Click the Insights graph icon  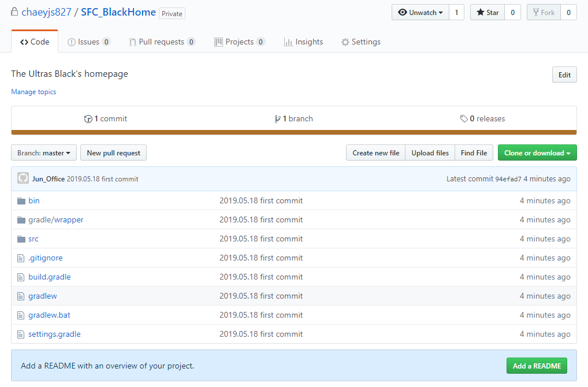click(288, 42)
